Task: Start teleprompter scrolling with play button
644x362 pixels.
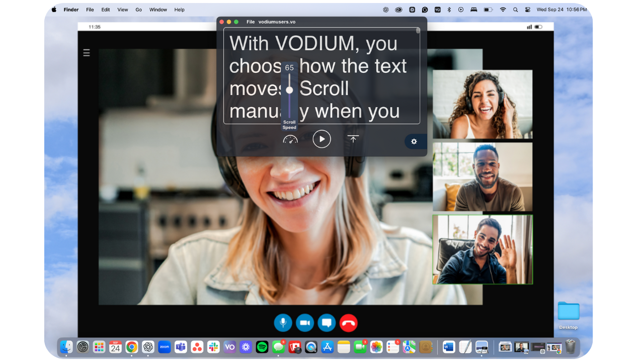Action: coord(322,139)
